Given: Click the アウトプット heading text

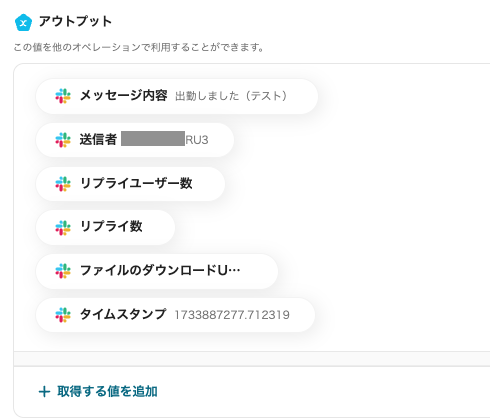Looking at the screenshot, I should 75,22.
